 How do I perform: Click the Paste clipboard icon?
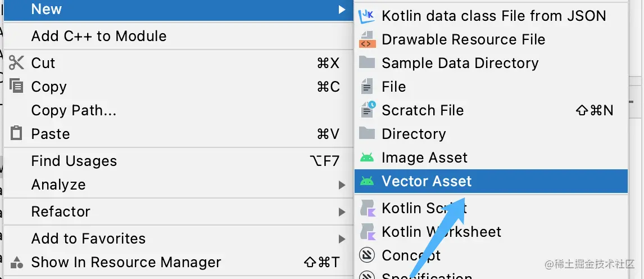click(x=16, y=133)
